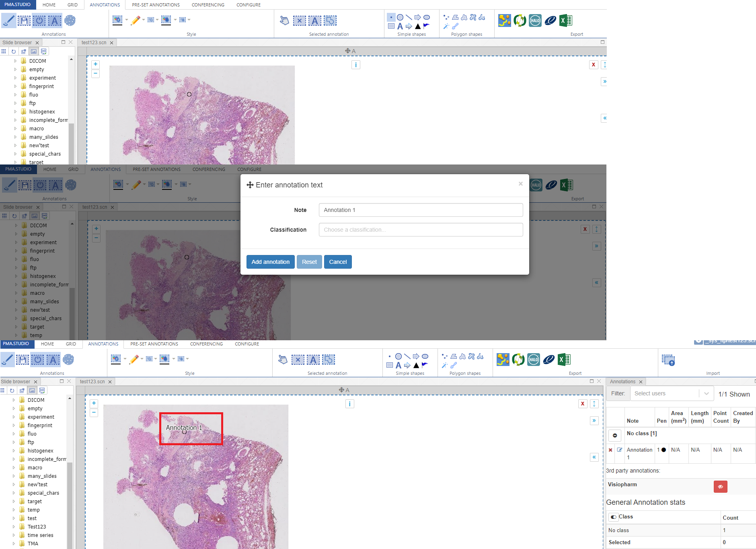Click the black pen color dot for Annotation 1

[664, 450]
